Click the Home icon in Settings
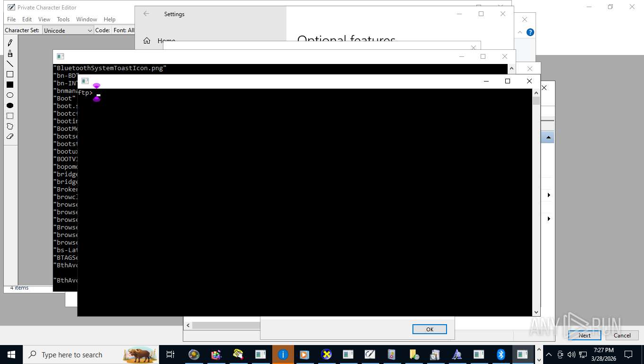Image resolution: width=644 pixels, height=364 pixels. click(147, 41)
